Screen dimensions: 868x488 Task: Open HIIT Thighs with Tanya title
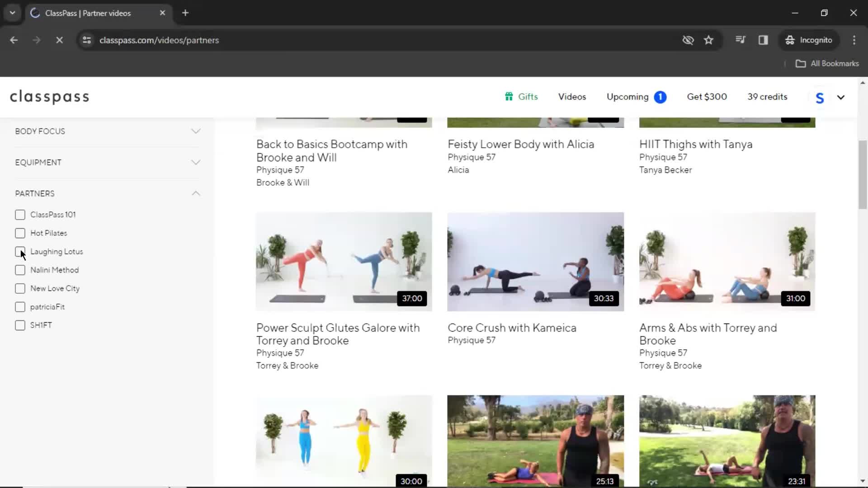click(x=696, y=145)
